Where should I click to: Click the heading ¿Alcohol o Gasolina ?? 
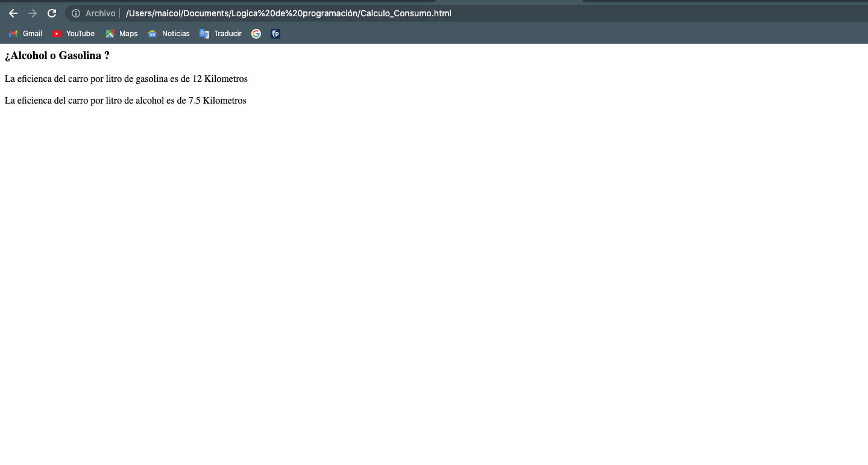57,55
